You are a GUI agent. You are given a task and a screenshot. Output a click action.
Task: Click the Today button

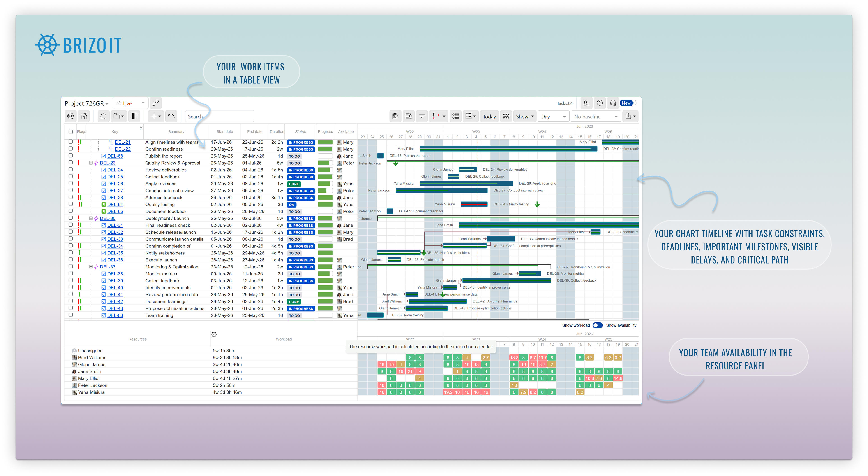pos(489,116)
